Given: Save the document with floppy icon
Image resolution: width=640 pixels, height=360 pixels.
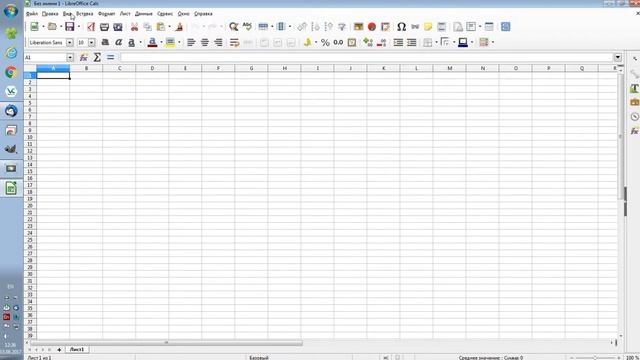Looking at the screenshot, I should coord(70,27).
